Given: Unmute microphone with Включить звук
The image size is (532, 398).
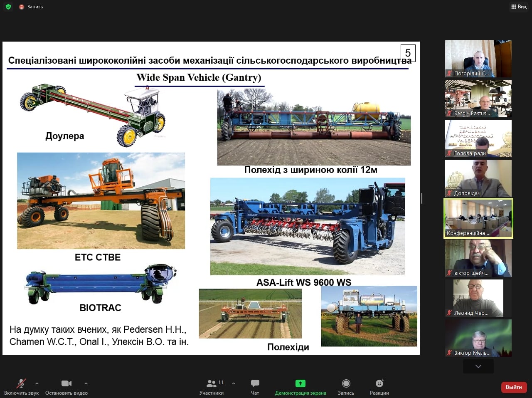Looking at the screenshot, I should 21,387.
